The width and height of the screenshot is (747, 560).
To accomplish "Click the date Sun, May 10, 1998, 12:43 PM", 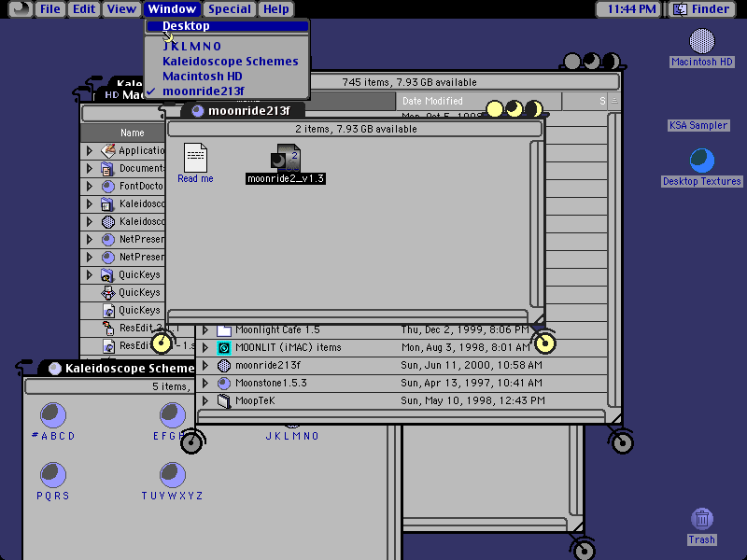I will [472, 400].
